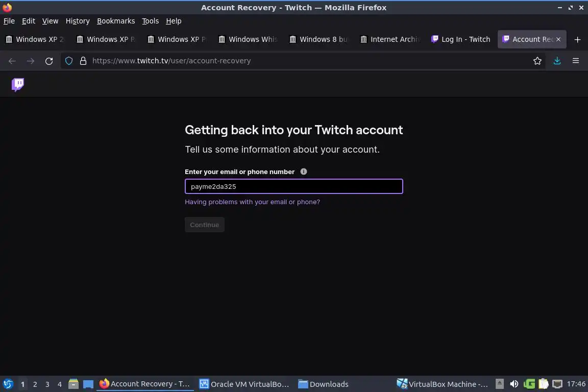Screen dimensions: 588x392
Task: Close the Account Recovery tab
Action: (x=558, y=39)
